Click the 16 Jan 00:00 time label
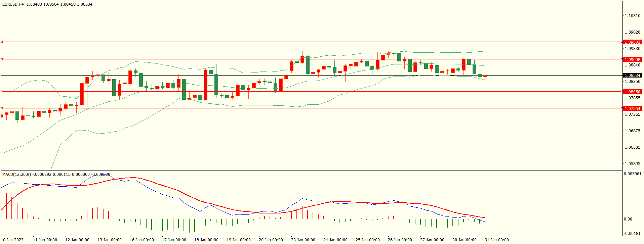The width and height of the screenshot is (644, 244). pos(142,240)
